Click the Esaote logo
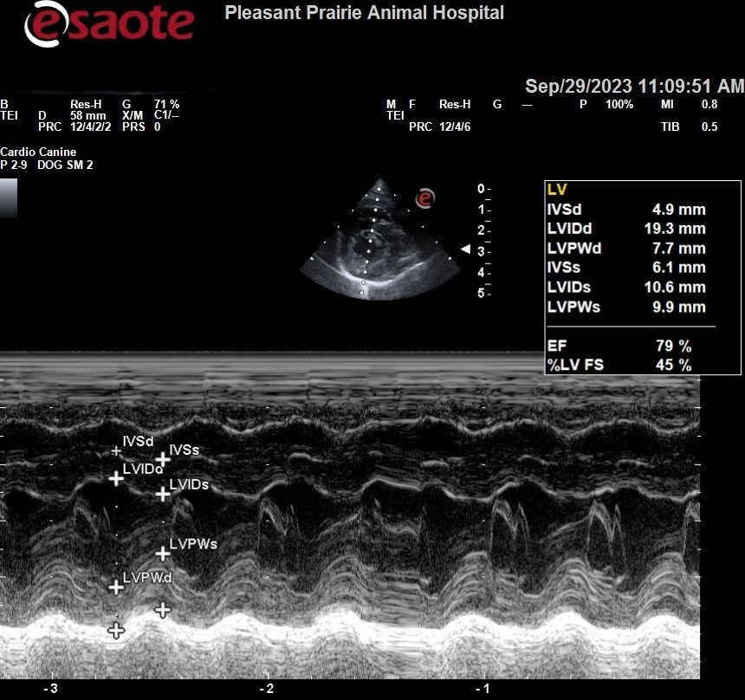 [x=109, y=24]
